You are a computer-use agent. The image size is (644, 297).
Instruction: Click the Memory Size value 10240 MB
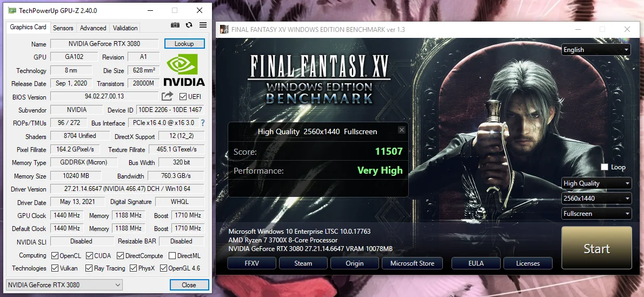[76, 176]
